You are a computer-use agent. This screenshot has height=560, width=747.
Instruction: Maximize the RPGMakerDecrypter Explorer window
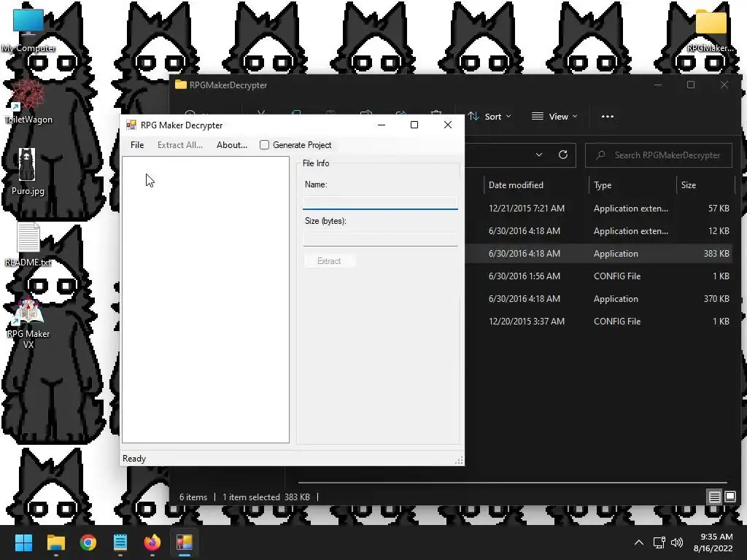click(691, 85)
